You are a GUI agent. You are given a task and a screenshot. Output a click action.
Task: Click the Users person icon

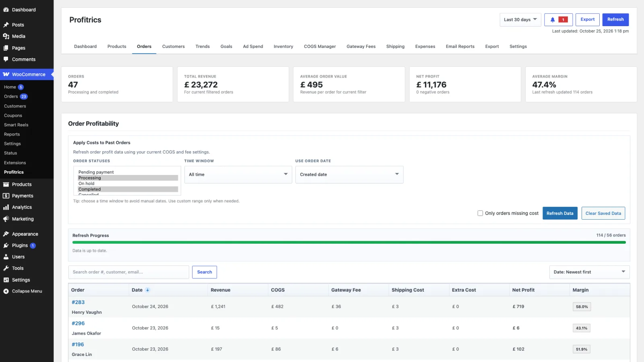point(6,257)
